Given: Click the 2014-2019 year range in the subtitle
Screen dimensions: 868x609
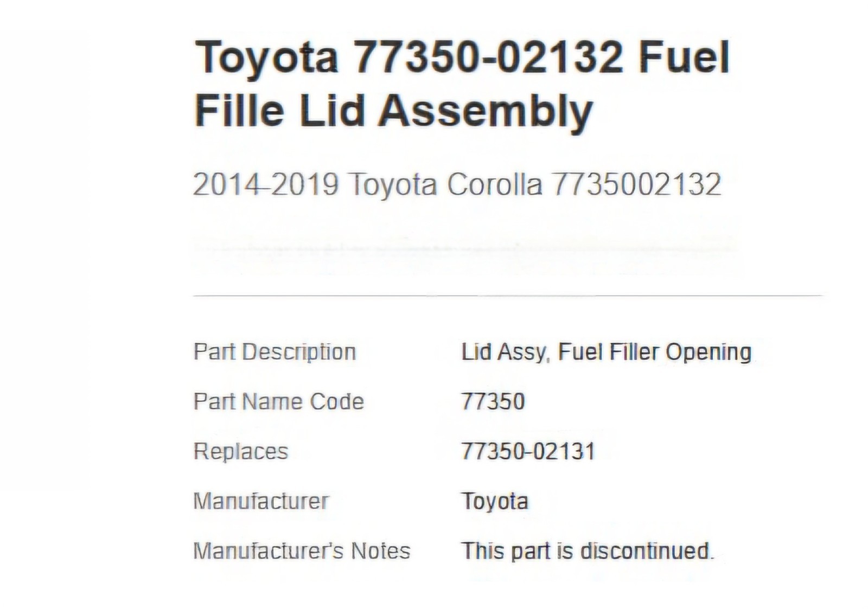Looking at the screenshot, I should point(266,184).
